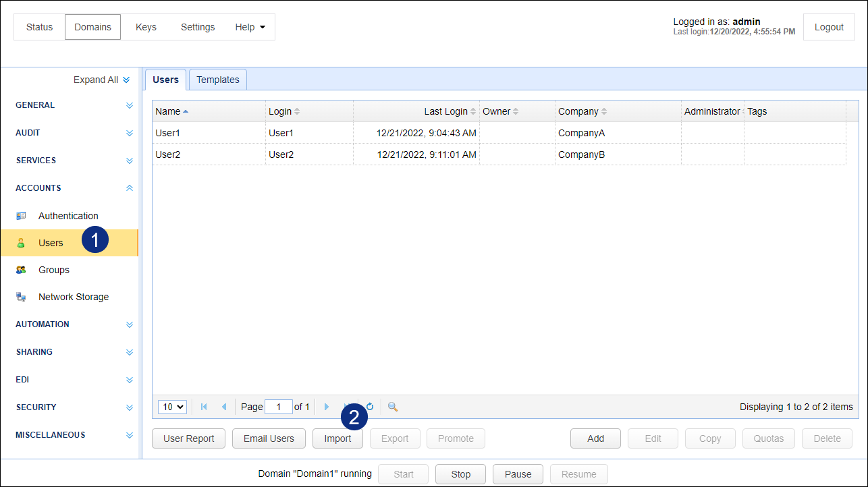
Task: Select User2 in the Name column
Action: coord(168,154)
